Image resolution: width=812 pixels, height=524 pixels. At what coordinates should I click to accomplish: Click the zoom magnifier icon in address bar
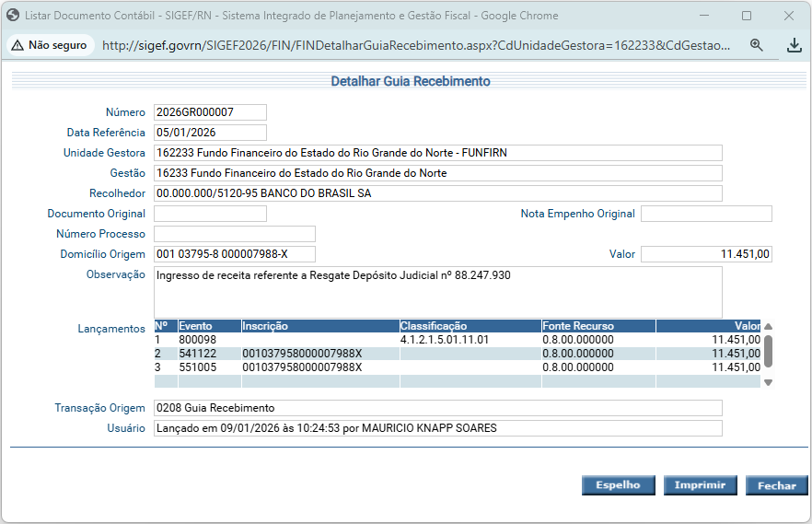point(756,45)
